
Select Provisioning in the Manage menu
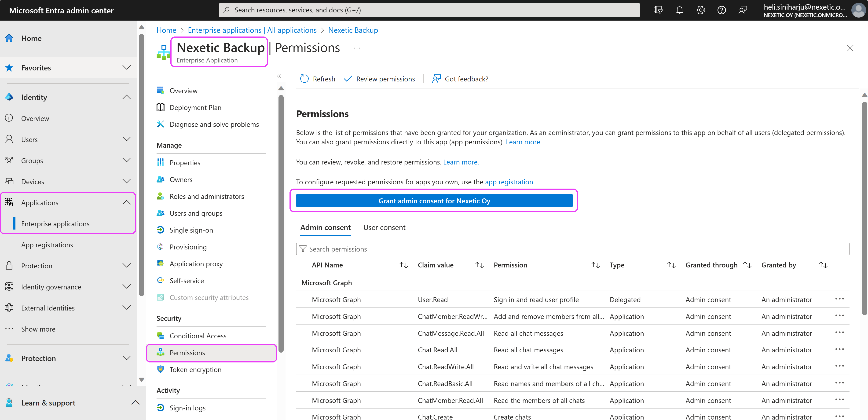point(188,247)
